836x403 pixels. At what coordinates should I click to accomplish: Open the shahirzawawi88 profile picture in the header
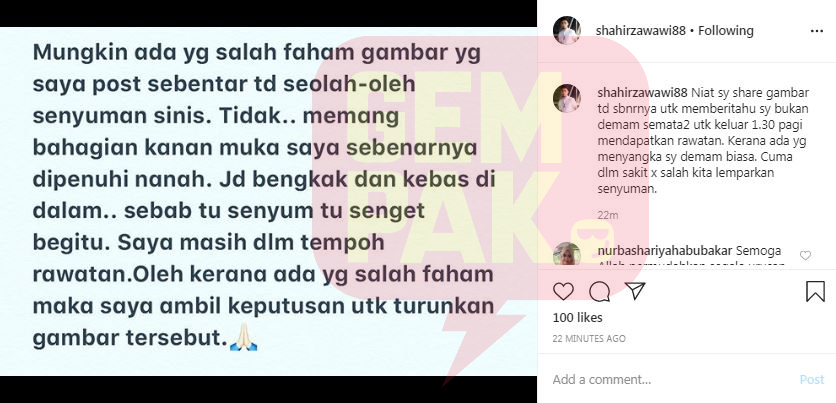coord(566,30)
